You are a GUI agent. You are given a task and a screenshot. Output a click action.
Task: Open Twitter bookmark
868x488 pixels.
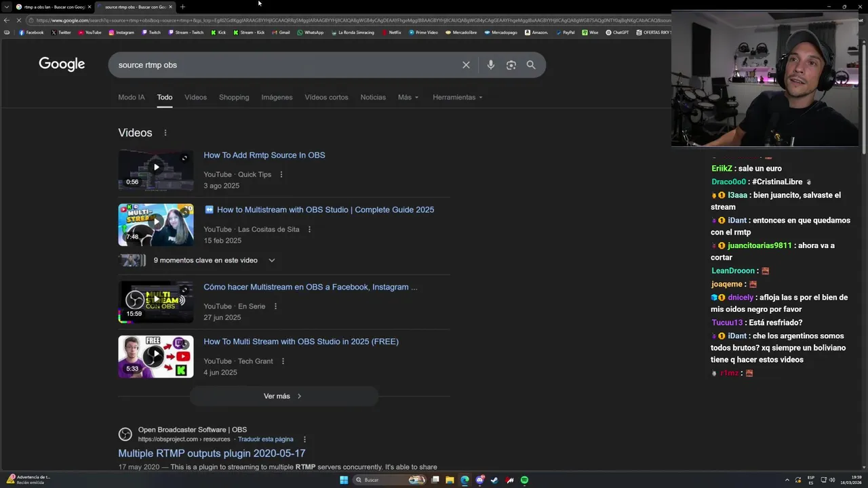click(61, 33)
